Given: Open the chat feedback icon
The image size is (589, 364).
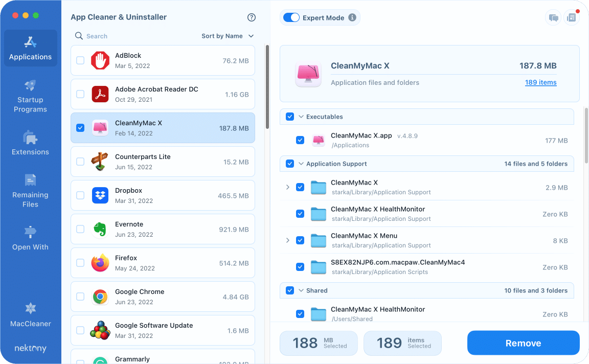Looking at the screenshot, I should click(x=553, y=18).
